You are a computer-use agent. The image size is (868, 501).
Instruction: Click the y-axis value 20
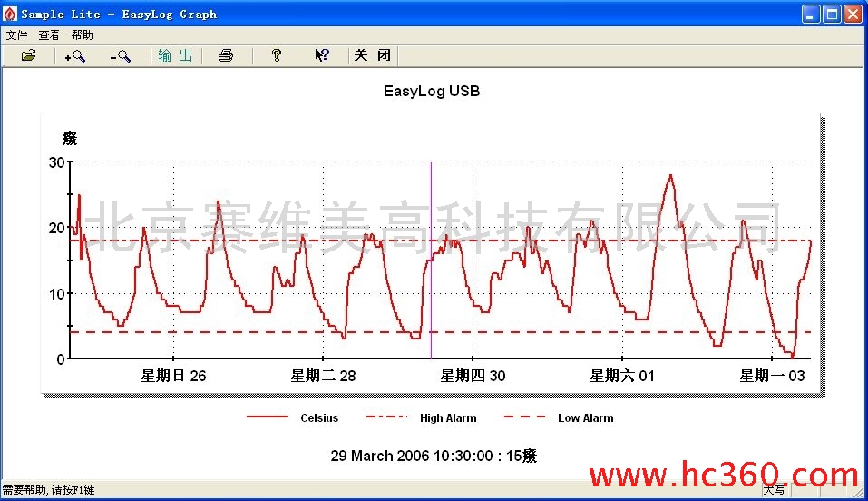click(x=56, y=228)
